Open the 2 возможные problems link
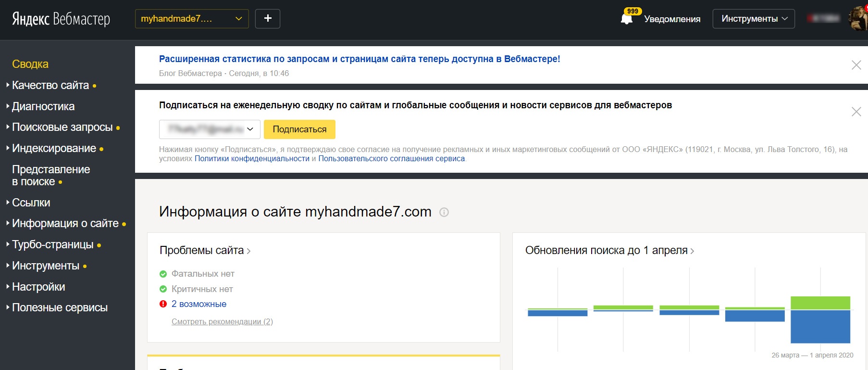The height and width of the screenshot is (370, 868). click(199, 304)
